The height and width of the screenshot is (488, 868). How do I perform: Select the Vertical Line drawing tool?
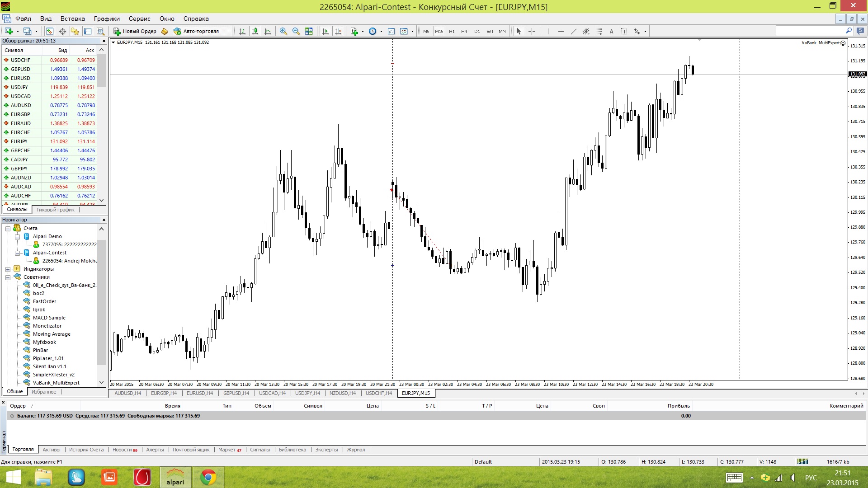click(548, 31)
